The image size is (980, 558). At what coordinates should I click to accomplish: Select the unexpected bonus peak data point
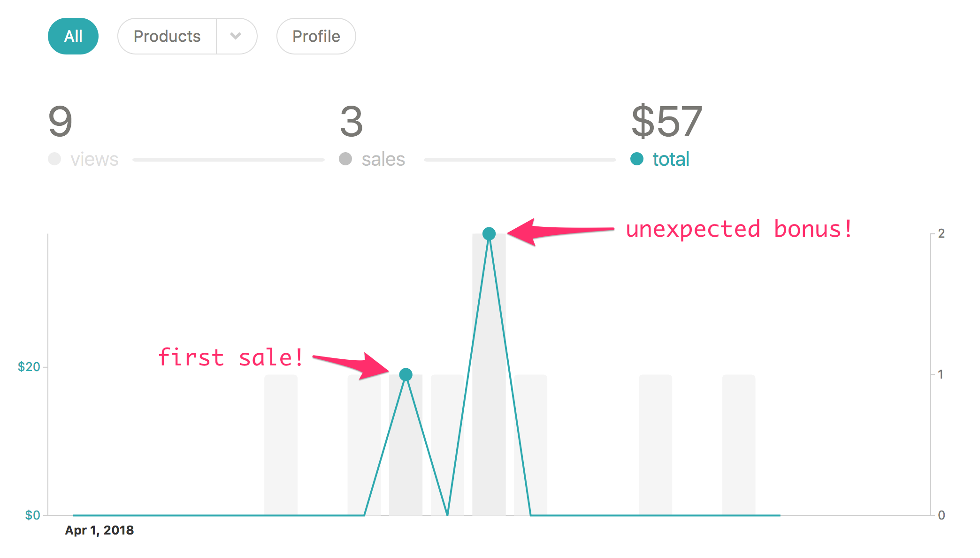[489, 233]
